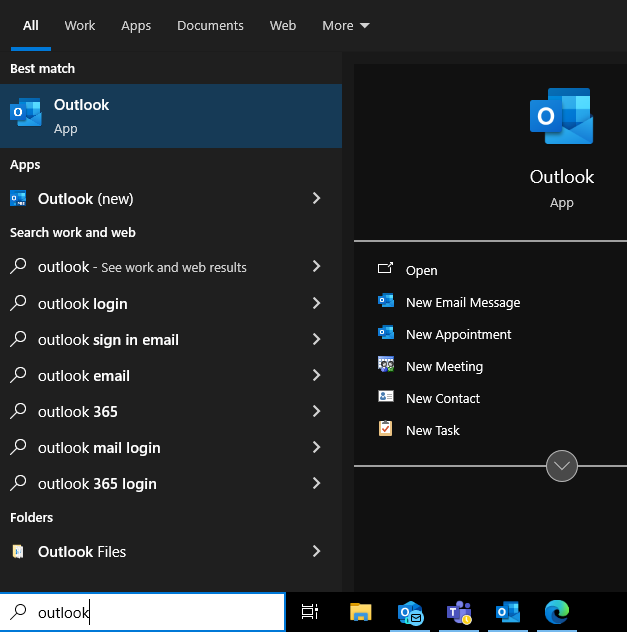The height and width of the screenshot is (632, 627).
Task: Open Microsoft Teams from the taskbar
Action: point(459,612)
